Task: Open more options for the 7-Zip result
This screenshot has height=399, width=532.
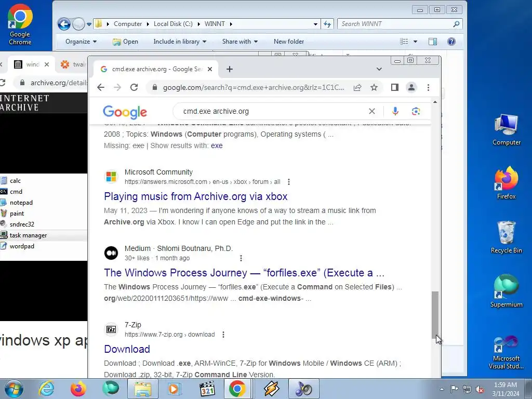Action: tap(223, 335)
